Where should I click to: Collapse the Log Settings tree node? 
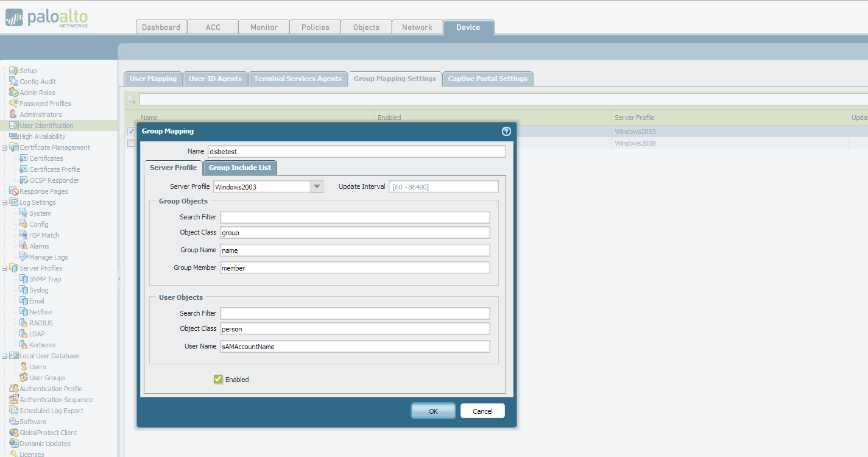(x=5, y=202)
